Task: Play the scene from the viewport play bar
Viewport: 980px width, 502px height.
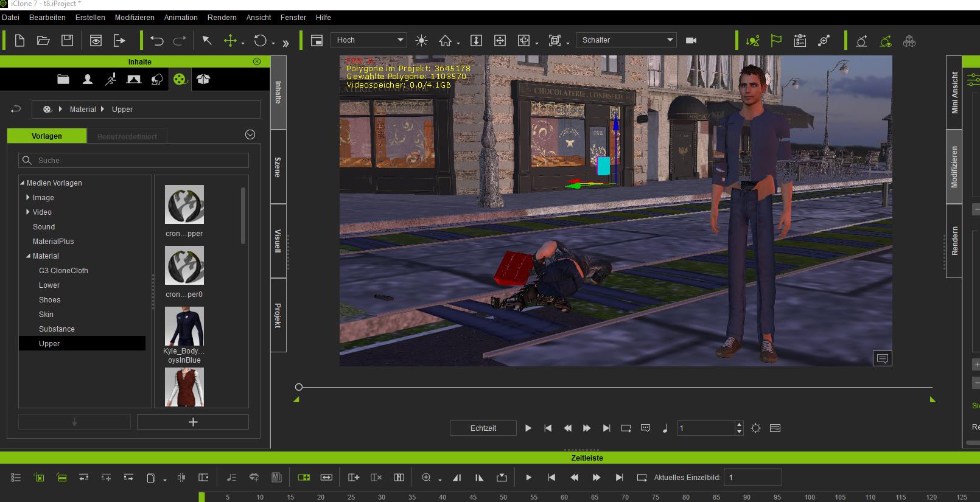Action: pos(528,428)
